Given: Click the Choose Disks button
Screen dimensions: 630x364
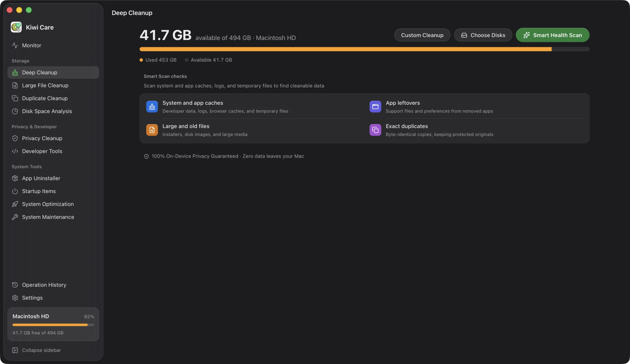Looking at the screenshot, I should click(x=483, y=35).
